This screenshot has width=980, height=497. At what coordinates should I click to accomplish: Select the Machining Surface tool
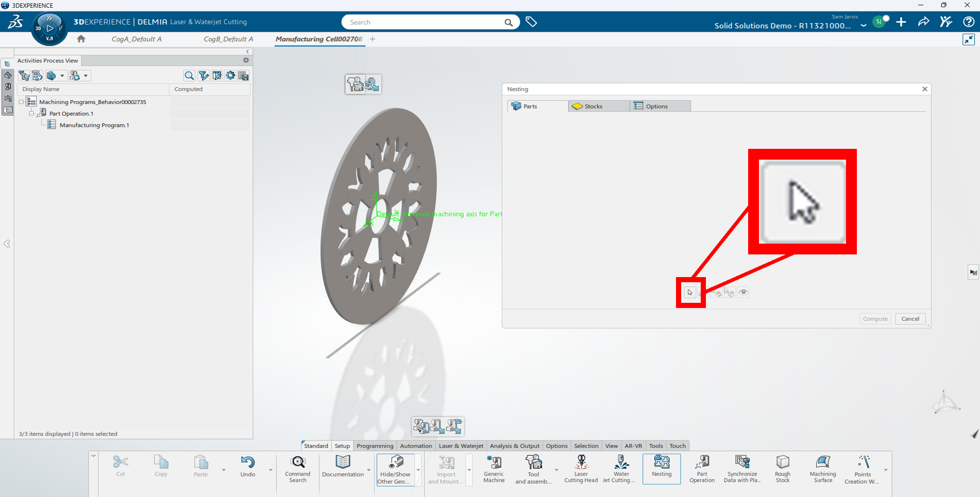tap(823, 468)
